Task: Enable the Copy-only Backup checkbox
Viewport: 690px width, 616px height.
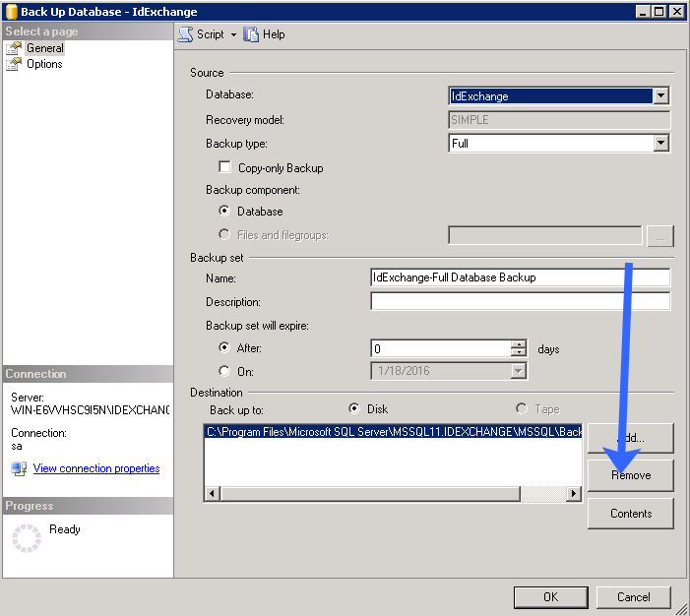Action: [x=224, y=166]
